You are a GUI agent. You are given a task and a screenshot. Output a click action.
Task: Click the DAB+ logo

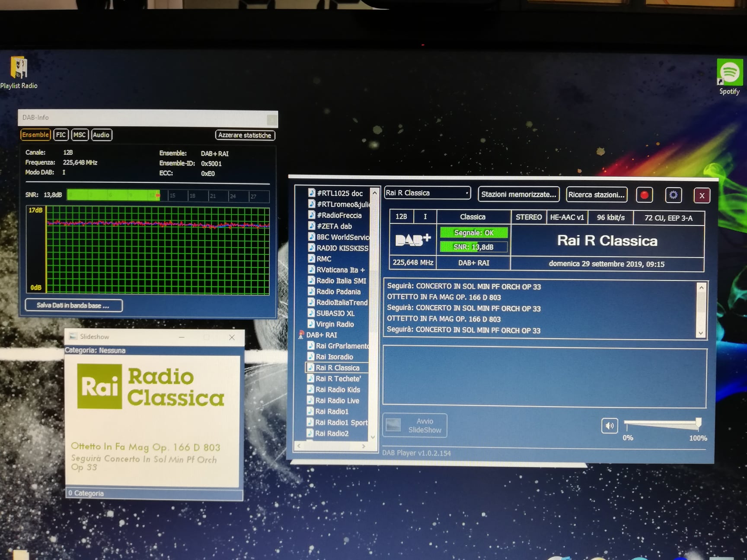pyautogui.click(x=413, y=240)
